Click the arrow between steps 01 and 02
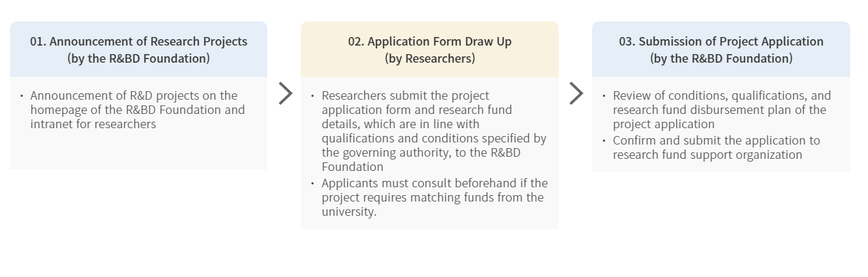 (x=285, y=93)
